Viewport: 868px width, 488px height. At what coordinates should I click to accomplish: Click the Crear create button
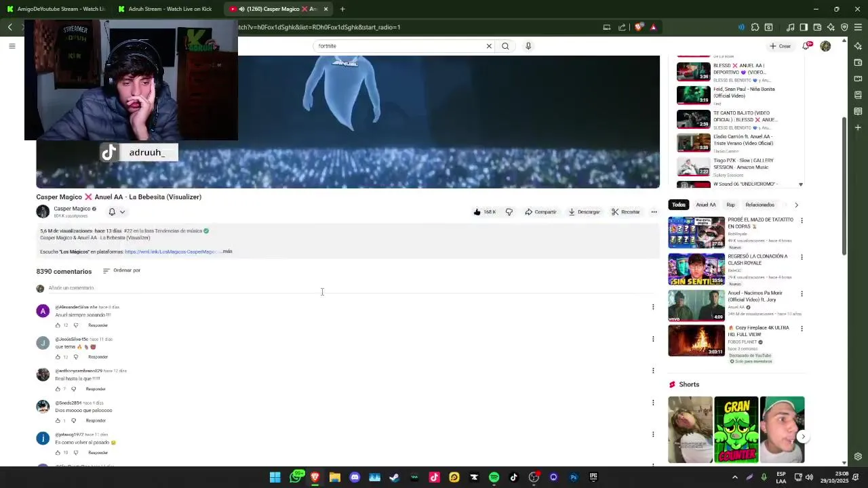point(780,46)
